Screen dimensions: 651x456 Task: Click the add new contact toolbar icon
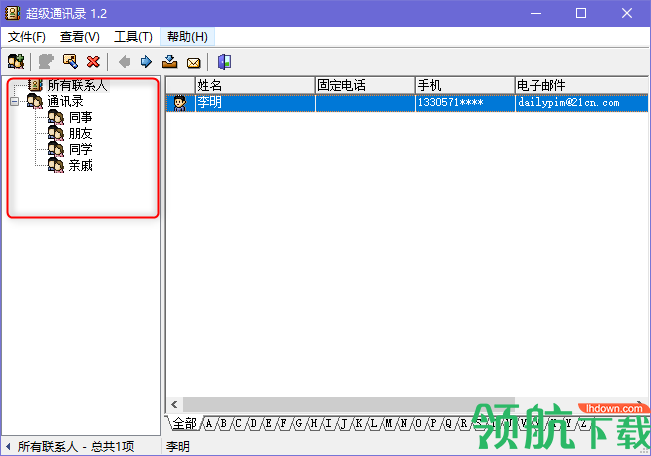point(16,62)
